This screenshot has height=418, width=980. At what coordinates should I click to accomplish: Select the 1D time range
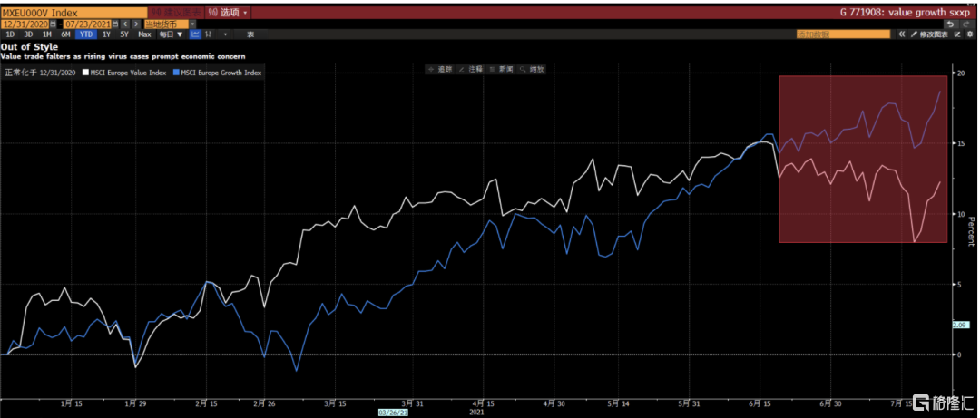pyautogui.click(x=10, y=34)
